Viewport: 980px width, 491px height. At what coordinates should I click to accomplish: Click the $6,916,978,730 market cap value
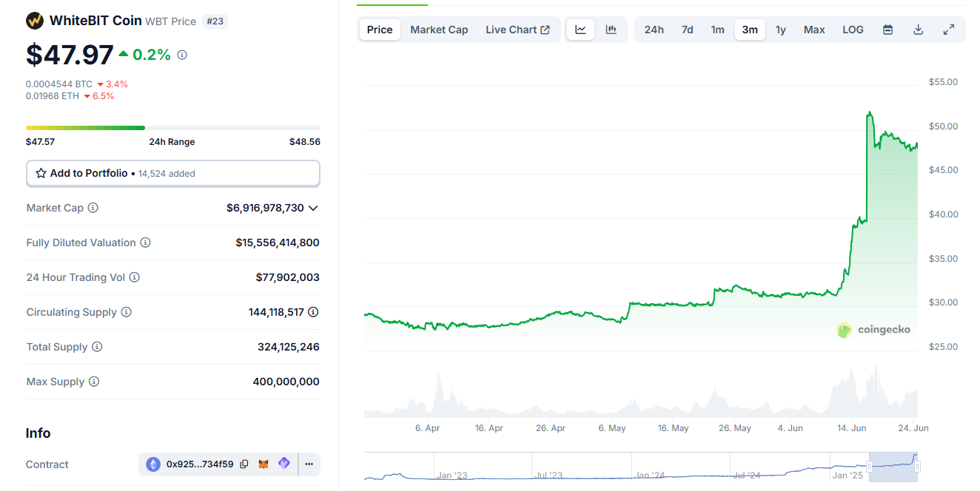(x=265, y=208)
